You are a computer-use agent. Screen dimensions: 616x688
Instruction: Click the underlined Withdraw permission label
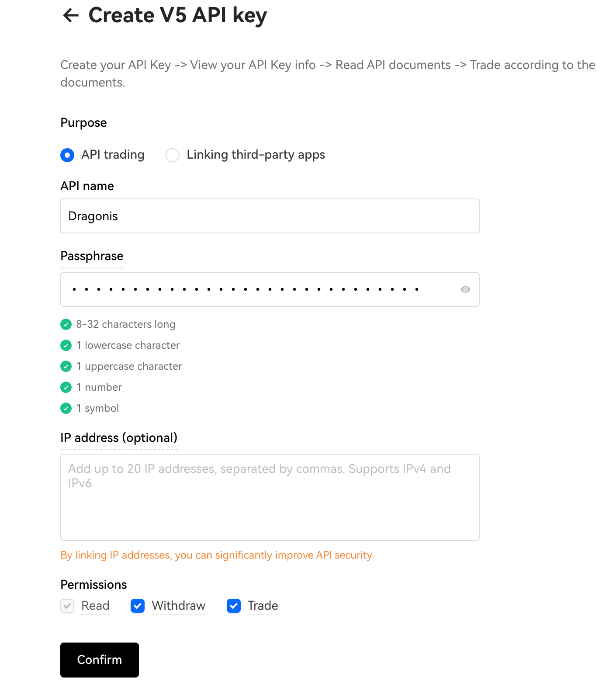tap(178, 606)
